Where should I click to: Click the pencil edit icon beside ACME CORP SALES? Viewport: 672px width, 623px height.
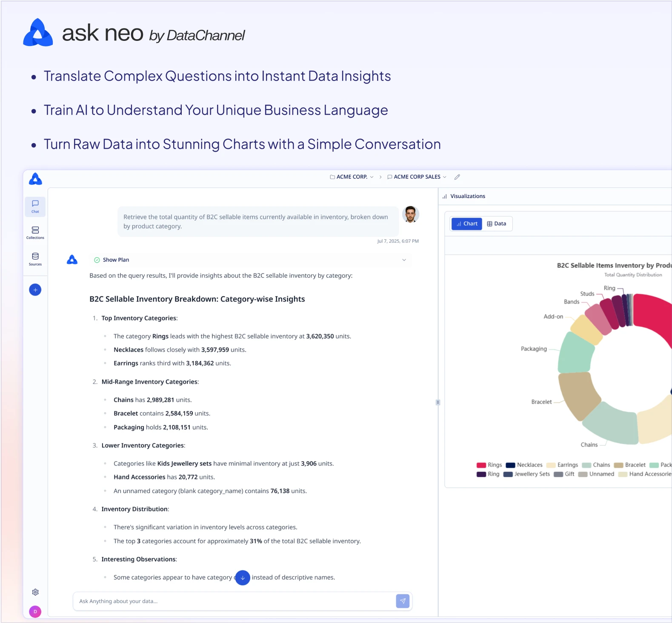[457, 177]
